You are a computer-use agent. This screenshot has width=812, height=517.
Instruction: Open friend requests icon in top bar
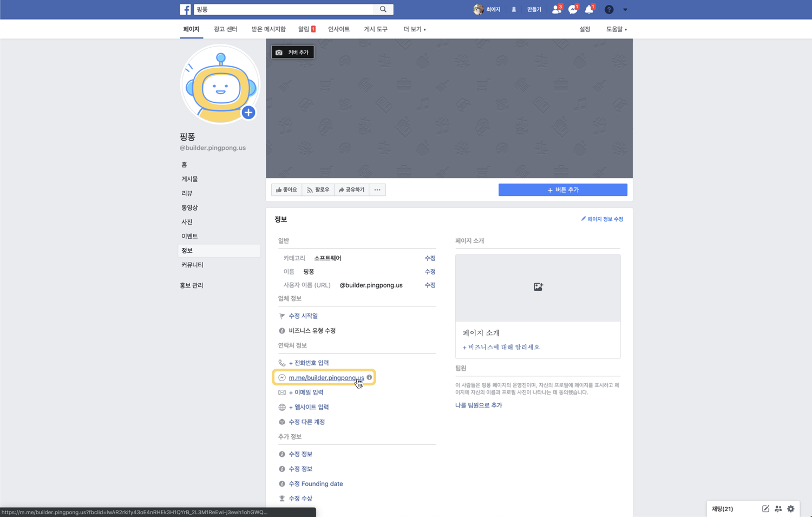click(x=556, y=9)
